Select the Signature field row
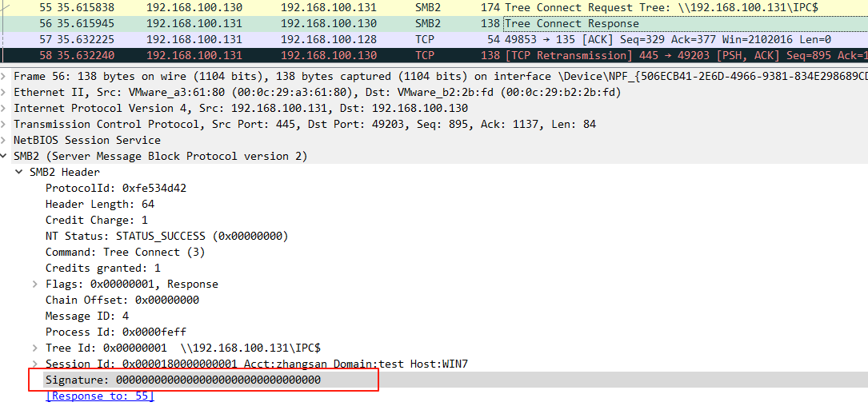868x406 pixels. point(182,380)
